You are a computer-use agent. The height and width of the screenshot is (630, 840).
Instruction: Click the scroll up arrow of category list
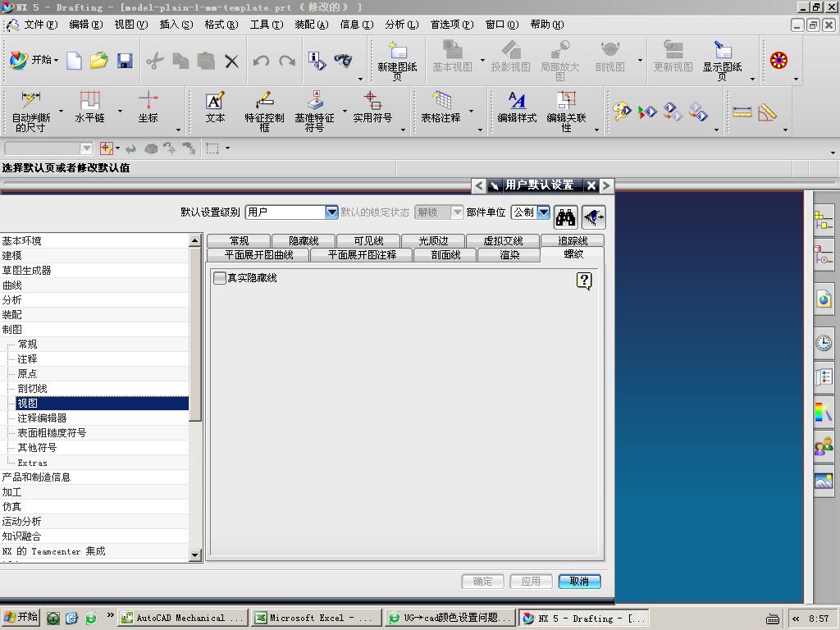195,240
